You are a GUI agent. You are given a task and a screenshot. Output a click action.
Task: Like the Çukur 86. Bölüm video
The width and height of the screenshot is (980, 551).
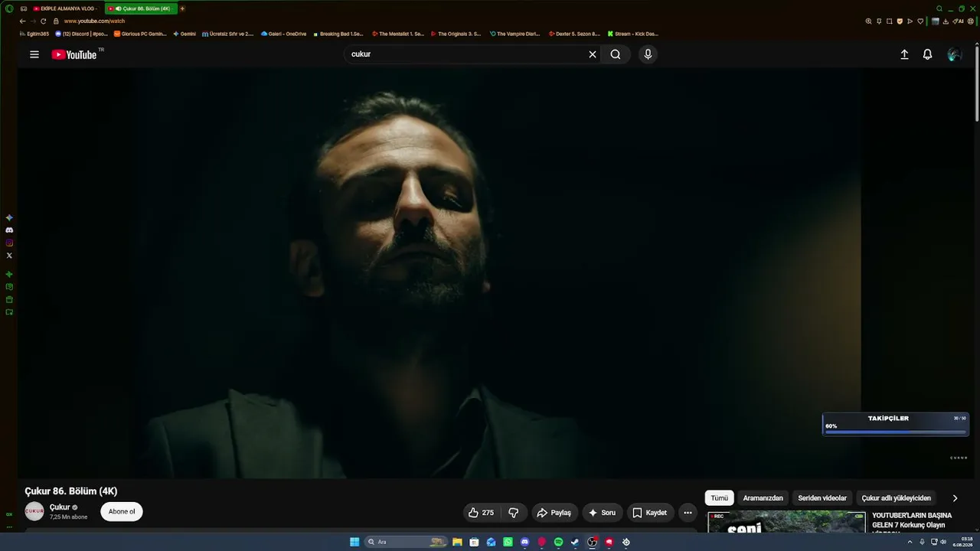(482, 513)
